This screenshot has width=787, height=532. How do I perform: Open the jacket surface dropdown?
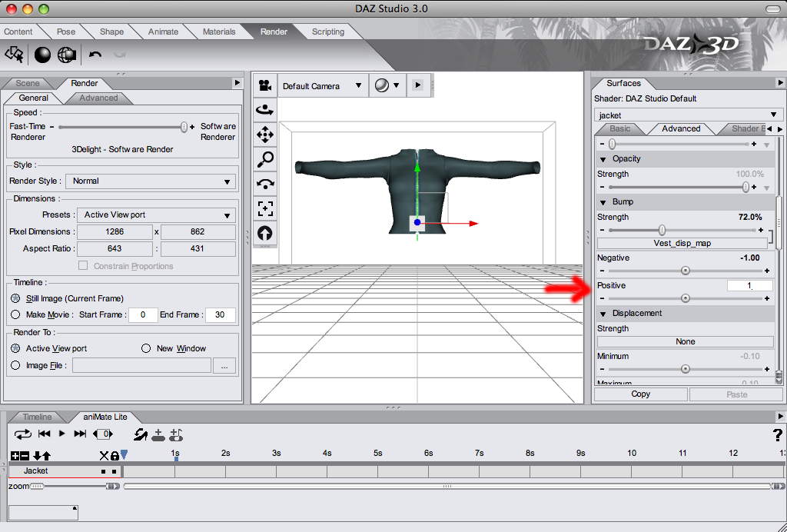pyautogui.click(x=687, y=115)
